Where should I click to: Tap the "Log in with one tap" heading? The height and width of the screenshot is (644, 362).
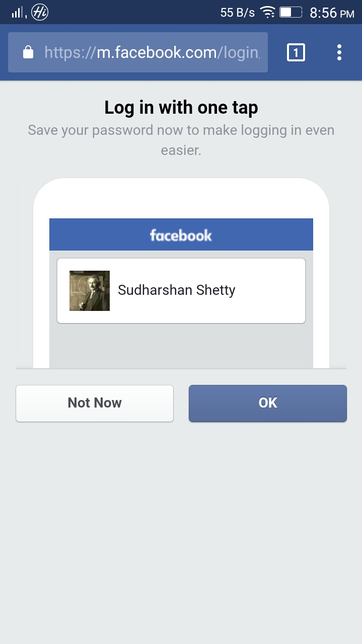click(181, 107)
